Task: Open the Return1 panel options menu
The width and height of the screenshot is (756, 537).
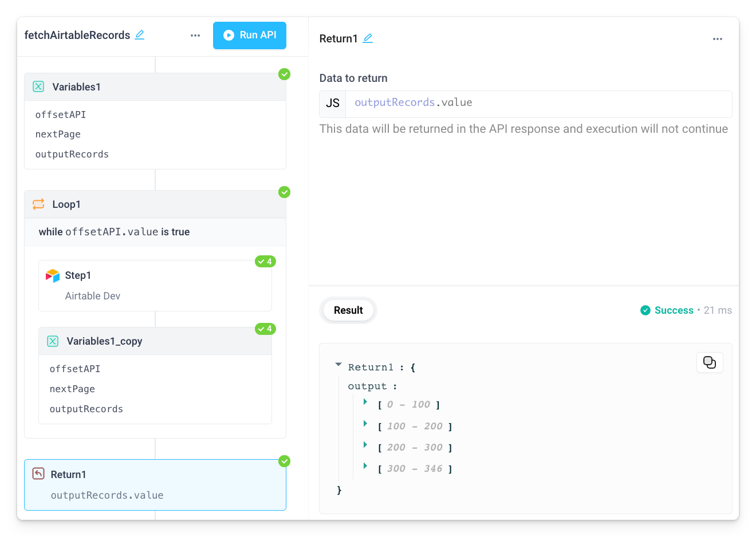Action: (717, 38)
